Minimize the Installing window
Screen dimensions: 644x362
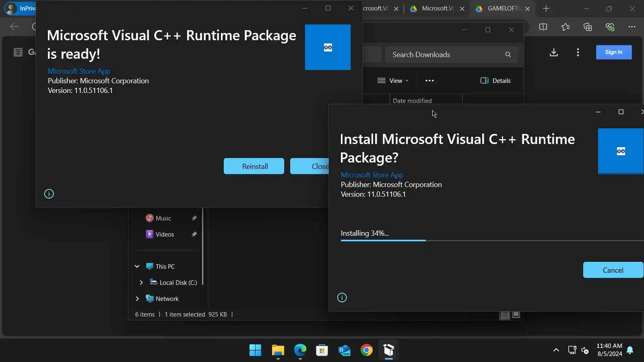[598, 112]
